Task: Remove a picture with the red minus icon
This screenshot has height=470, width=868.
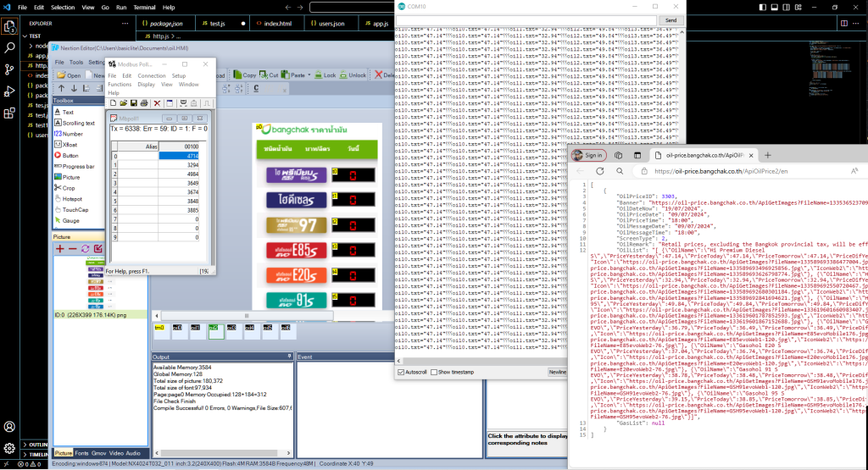Action: [73, 249]
